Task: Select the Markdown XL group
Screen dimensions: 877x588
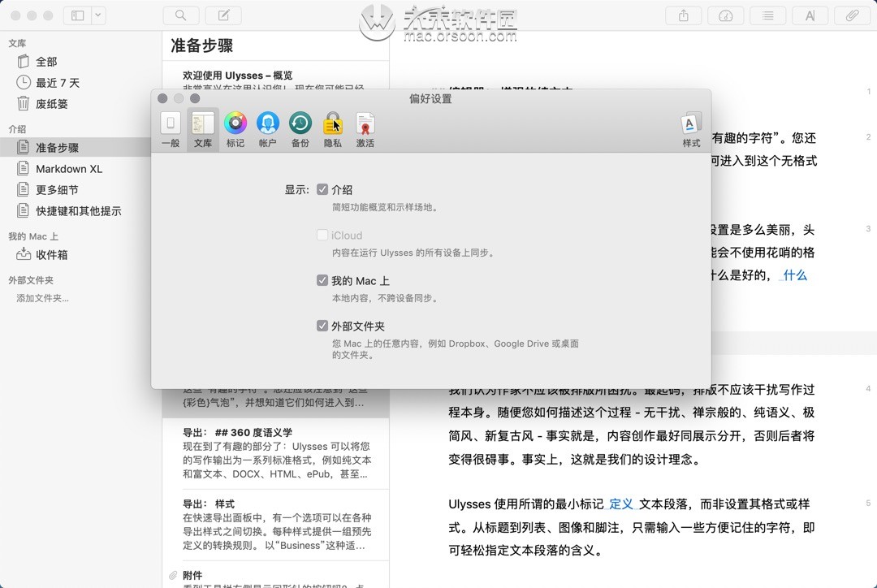Action: point(76,168)
